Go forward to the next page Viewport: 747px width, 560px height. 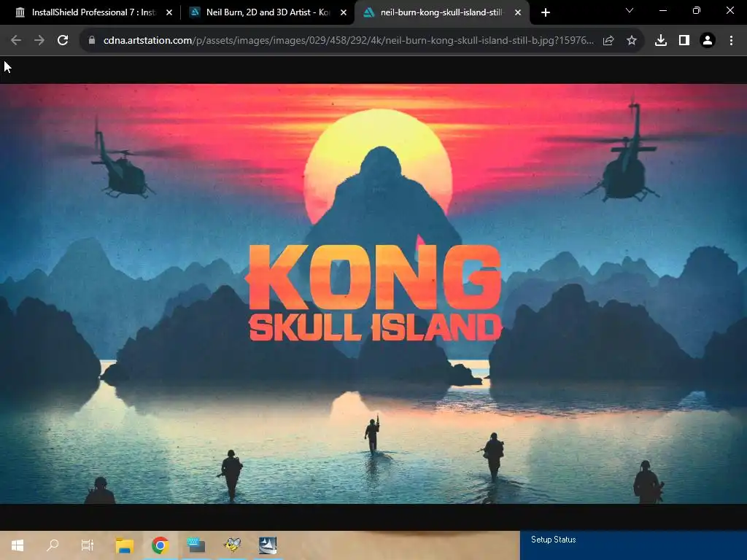click(39, 41)
